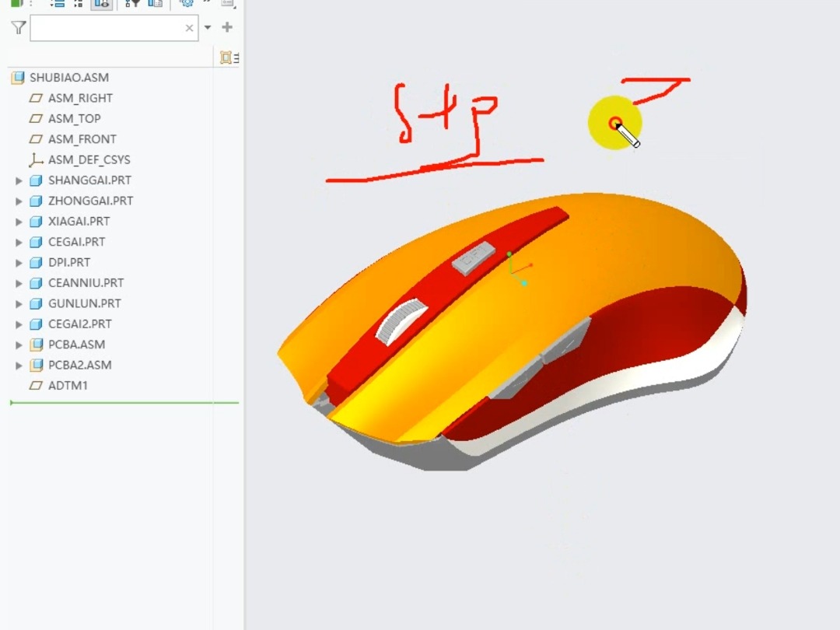Toggle the tree show/visibility icon in toolbar
This screenshot has width=840, height=630.
pyautogui.click(x=101, y=3)
